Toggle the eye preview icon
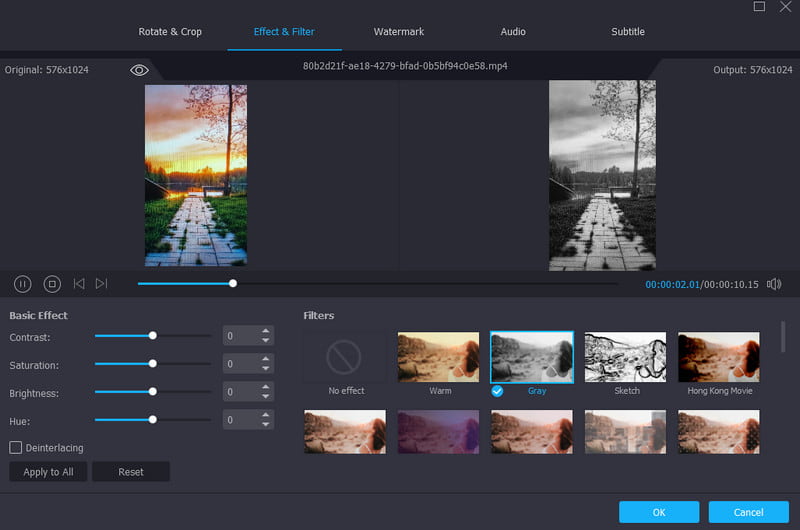The height and width of the screenshot is (530, 800). coord(139,69)
